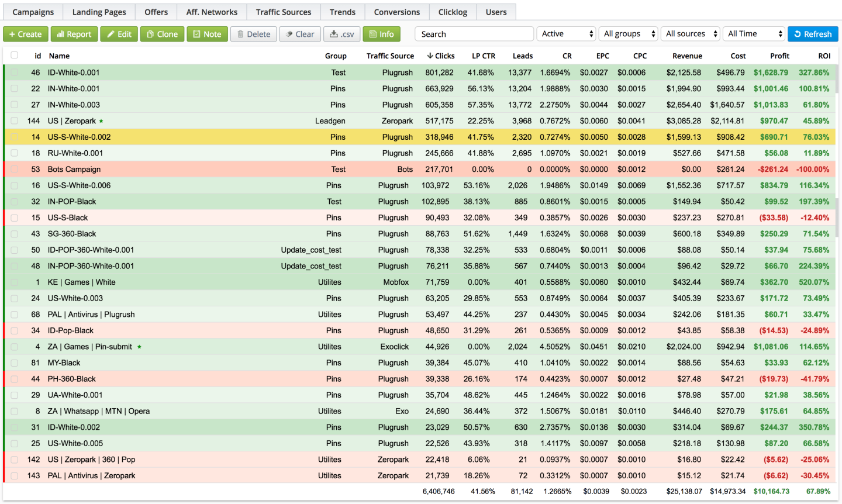Select checkbox for ID-White-0.001 row
This screenshot has height=504, width=842.
(14, 73)
